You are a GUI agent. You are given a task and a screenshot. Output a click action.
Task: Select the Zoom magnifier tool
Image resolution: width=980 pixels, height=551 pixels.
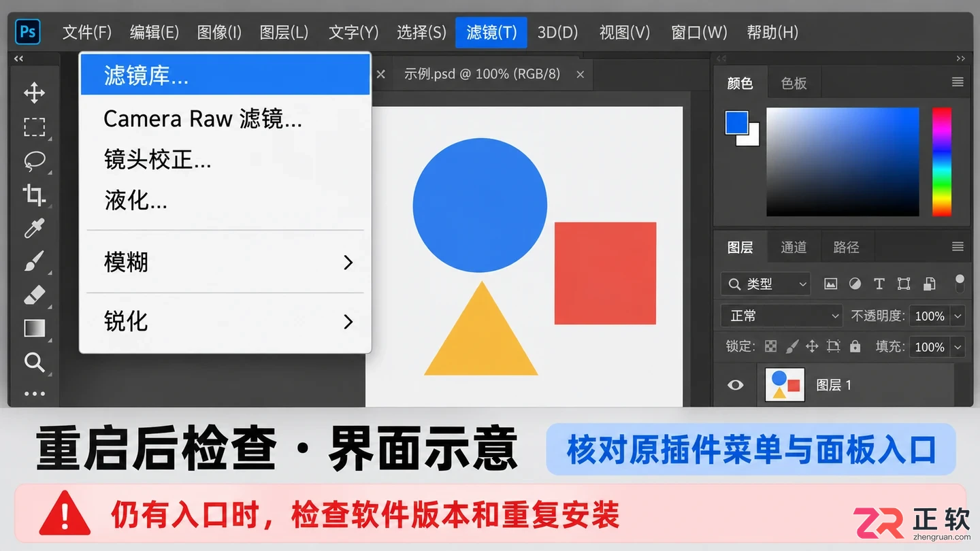34,361
